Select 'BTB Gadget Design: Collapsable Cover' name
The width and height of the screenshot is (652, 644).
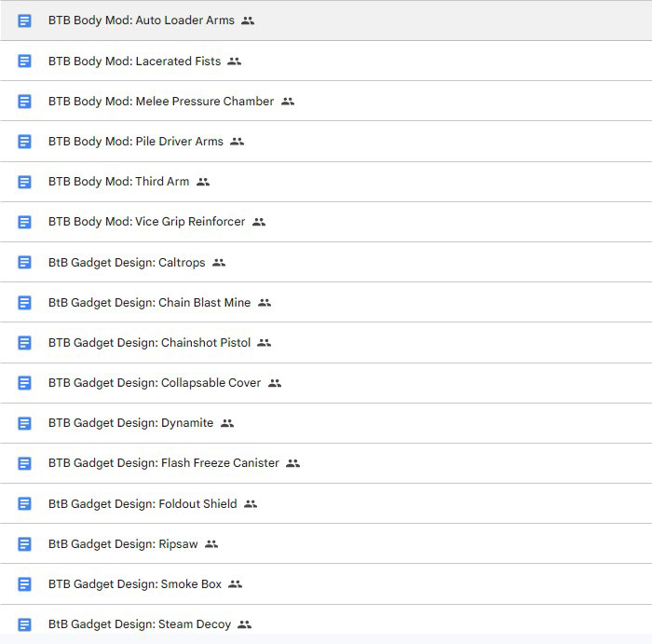155,383
